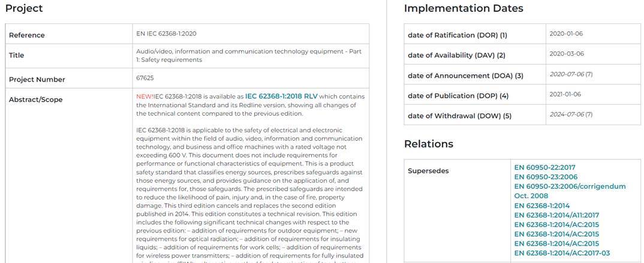Open superseded standard EN 60950-22:2017
644x263 pixels.
pos(544,167)
